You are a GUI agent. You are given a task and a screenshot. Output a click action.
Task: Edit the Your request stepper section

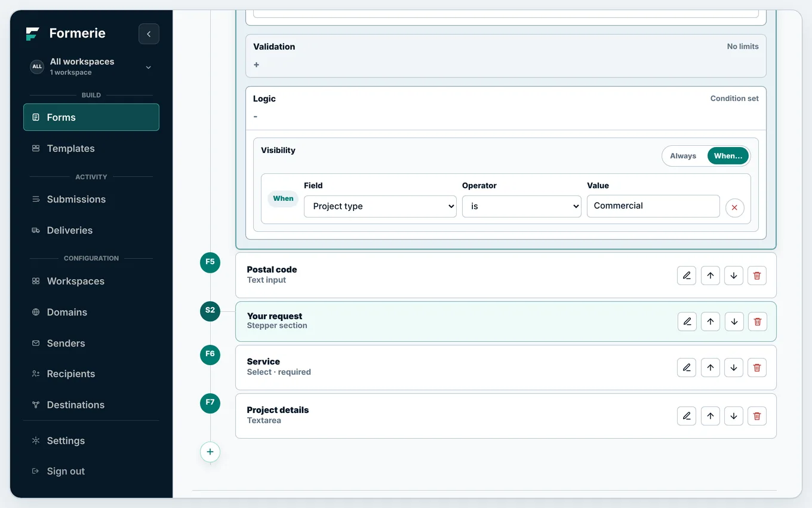click(x=687, y=322)
